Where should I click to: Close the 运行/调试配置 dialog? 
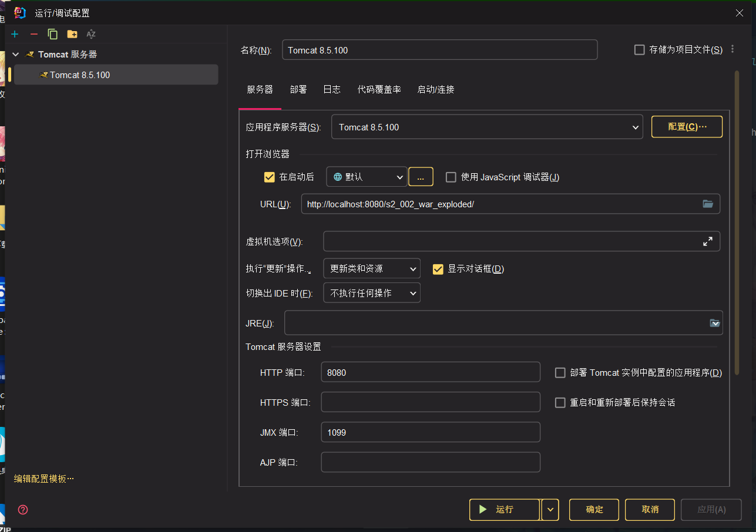[x=740, y=13]
